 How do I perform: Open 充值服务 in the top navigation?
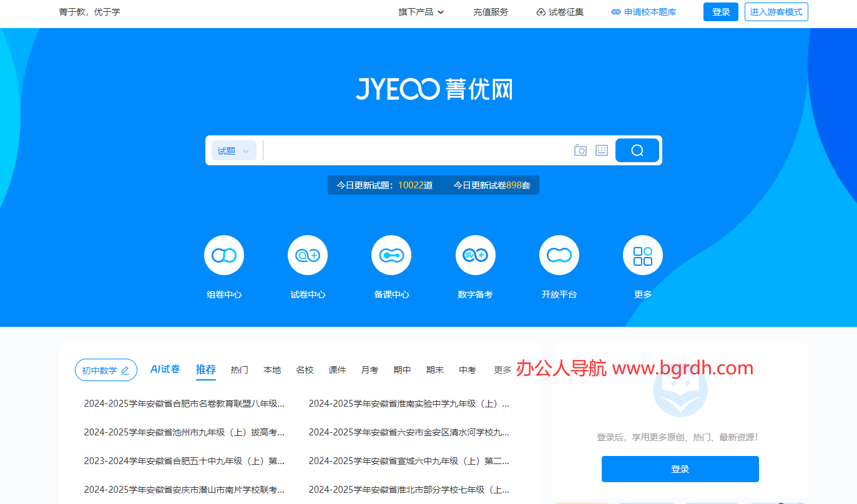pos(491,12)
